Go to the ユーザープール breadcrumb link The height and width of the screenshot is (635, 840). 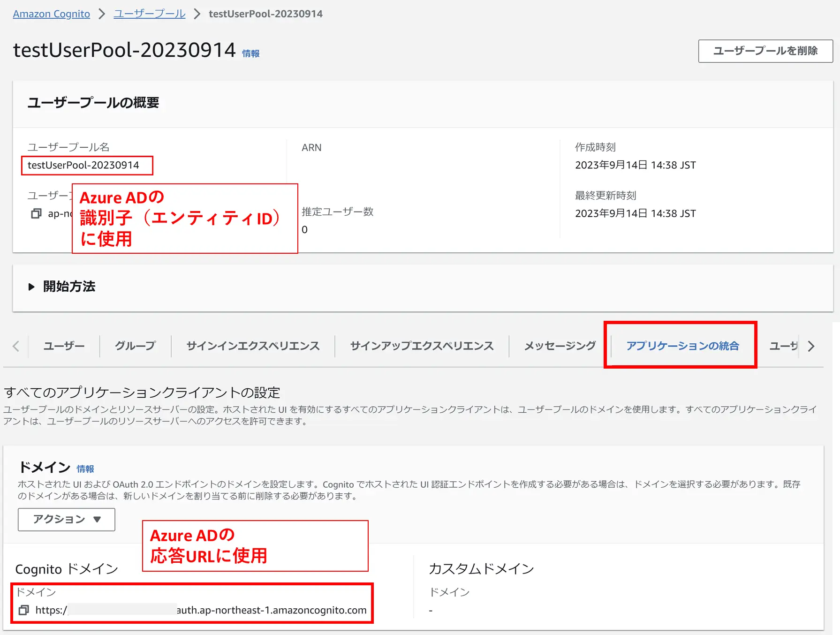(150, 14)
